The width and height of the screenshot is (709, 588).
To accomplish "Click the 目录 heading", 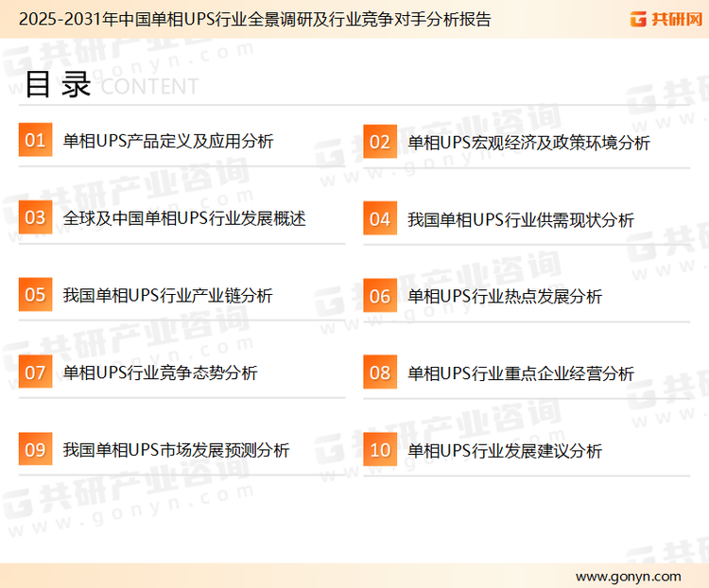I will tap(58, 84).
